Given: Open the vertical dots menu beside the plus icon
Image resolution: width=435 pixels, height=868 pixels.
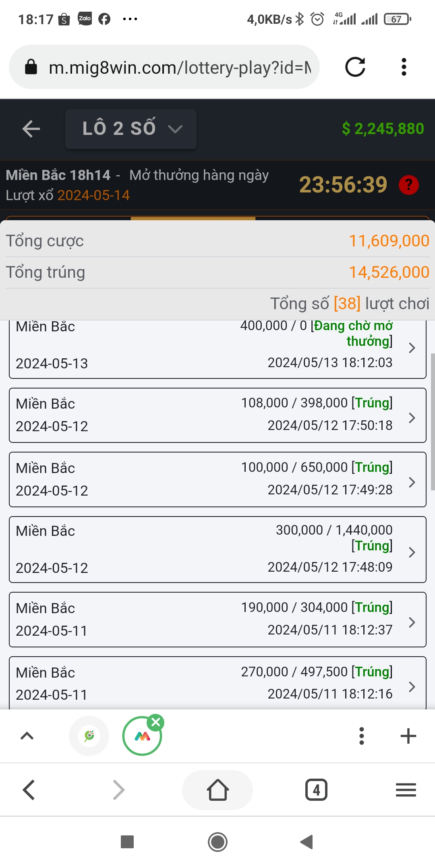Looking at the screenshot, I should 362,736.
